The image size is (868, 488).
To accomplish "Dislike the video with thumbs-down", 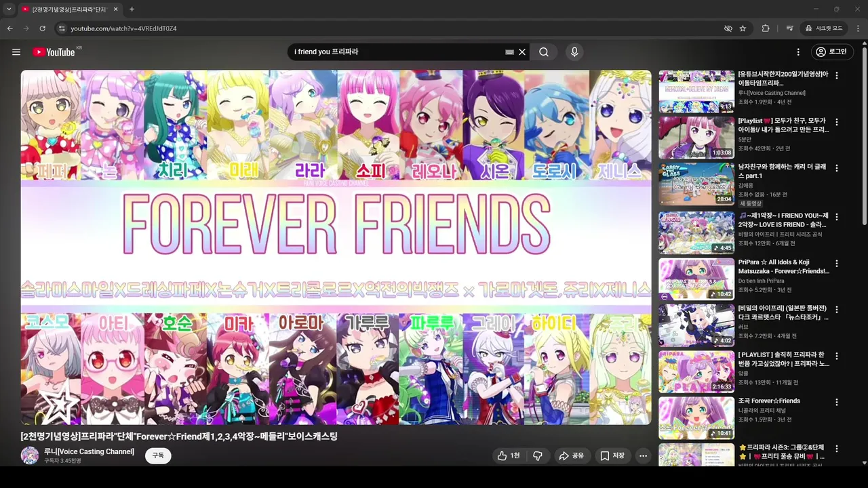I will click(x=538, y=456).
